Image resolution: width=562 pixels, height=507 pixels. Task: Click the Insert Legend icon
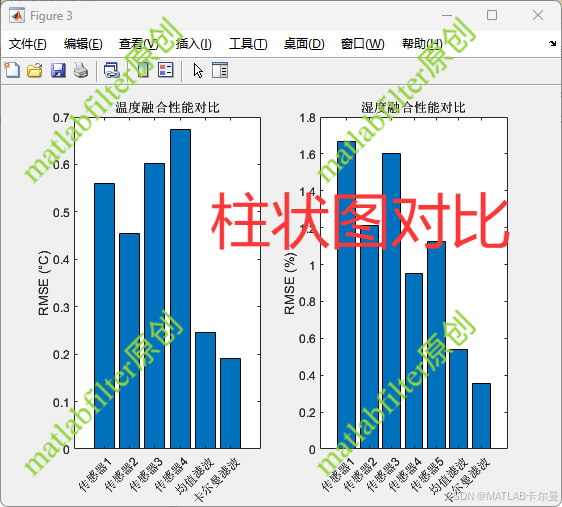[166, 70]
